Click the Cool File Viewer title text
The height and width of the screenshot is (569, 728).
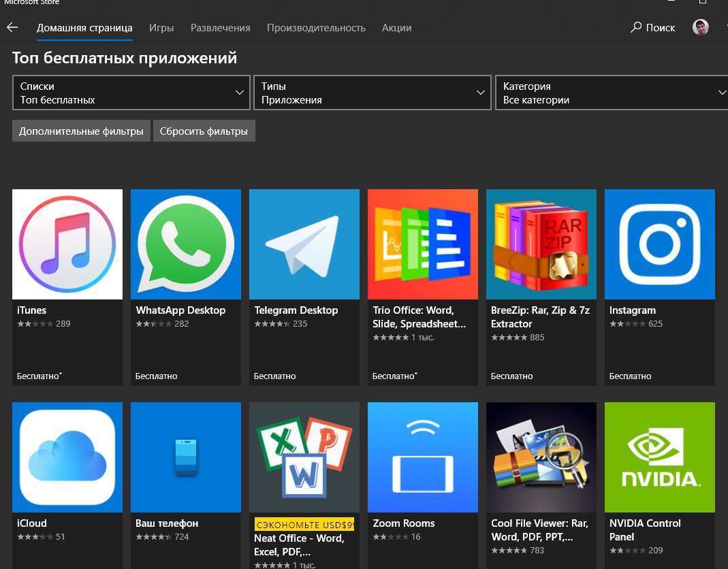click(x=539, y=530)
